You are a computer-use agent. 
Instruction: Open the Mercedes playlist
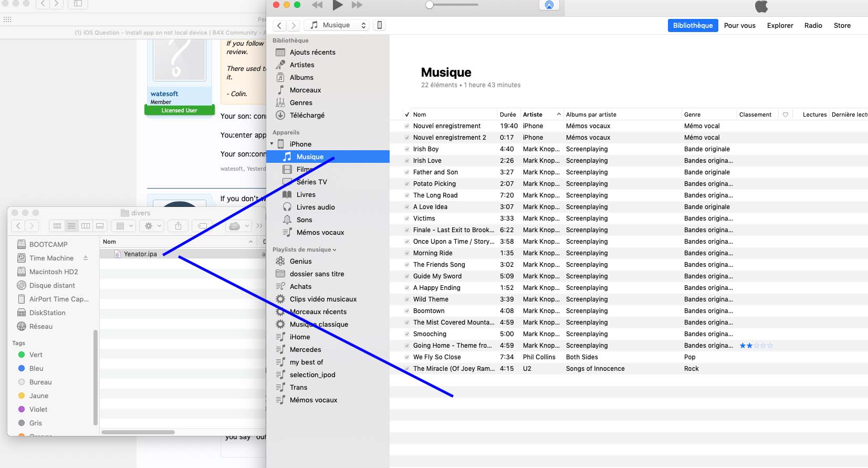click(x=305, y=349)
